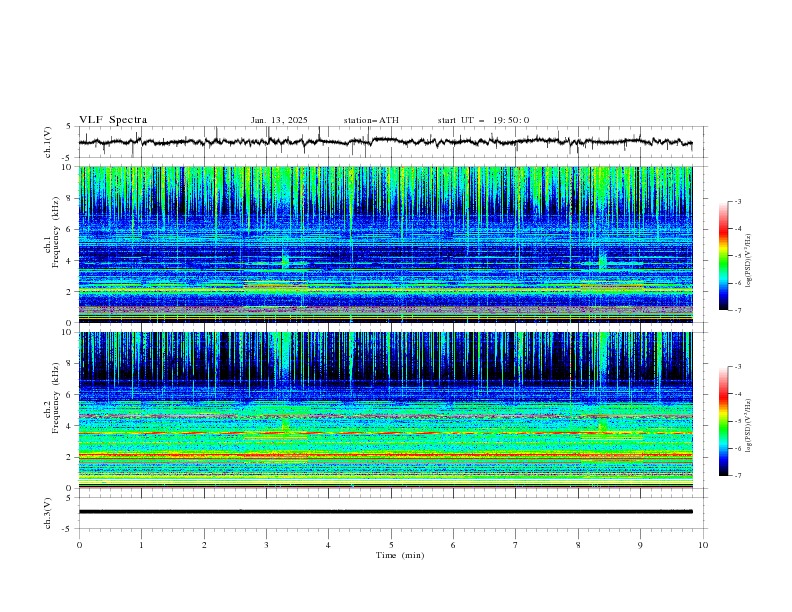Click the log(PSD) label beside lower colorbar

[748, 426]
